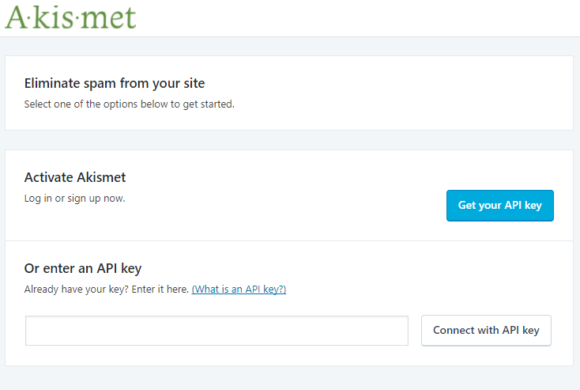Click the word spam in the top heading
580x390 pixels.
pyautogui.click(x=100, y=84)
